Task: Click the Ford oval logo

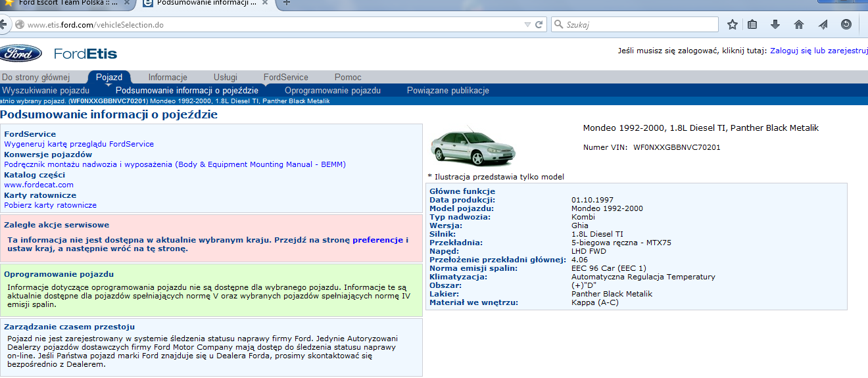Action: click(x=20, y=54)
